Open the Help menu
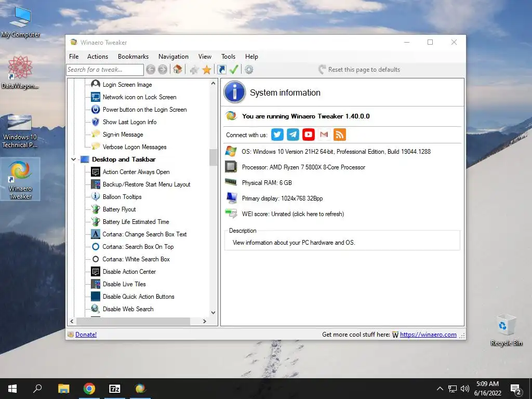Image resolution: width=532 pixels, height=399 pixels. coord(251,57)
